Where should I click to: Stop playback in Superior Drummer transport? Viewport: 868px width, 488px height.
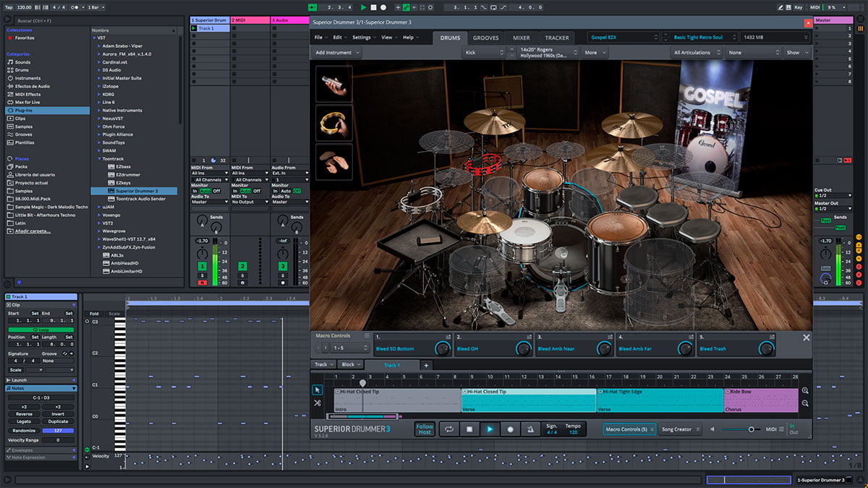tap(469, 429)
